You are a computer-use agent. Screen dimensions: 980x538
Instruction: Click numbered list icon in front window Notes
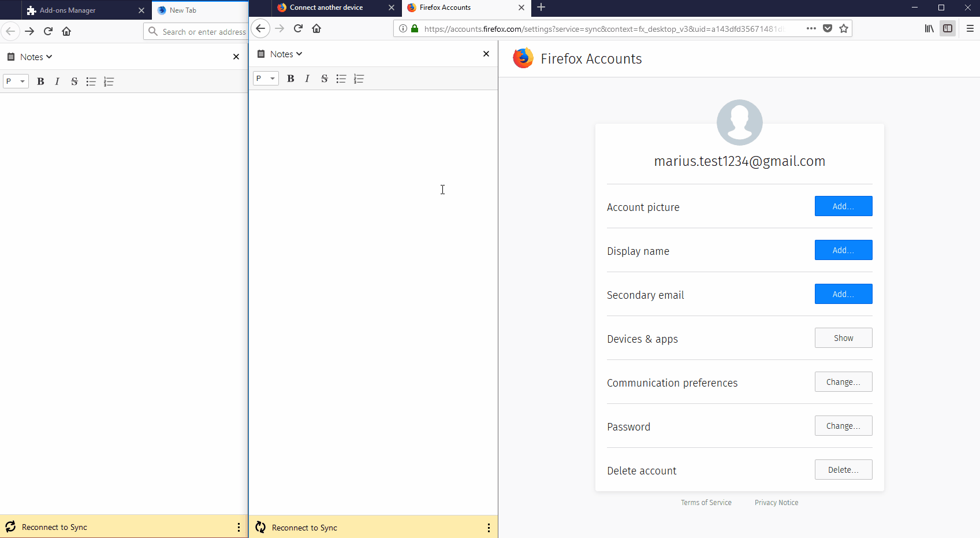[x=359, y=79]
